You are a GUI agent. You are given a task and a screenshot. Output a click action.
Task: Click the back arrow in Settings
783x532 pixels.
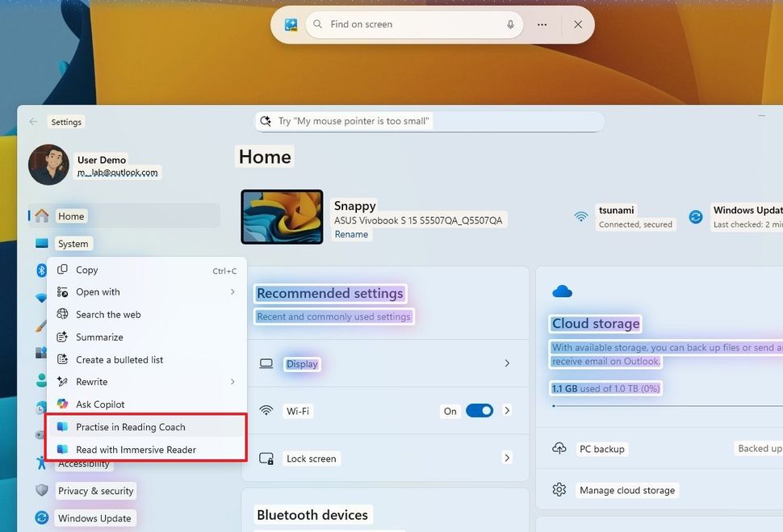click(x=33, y=122)
